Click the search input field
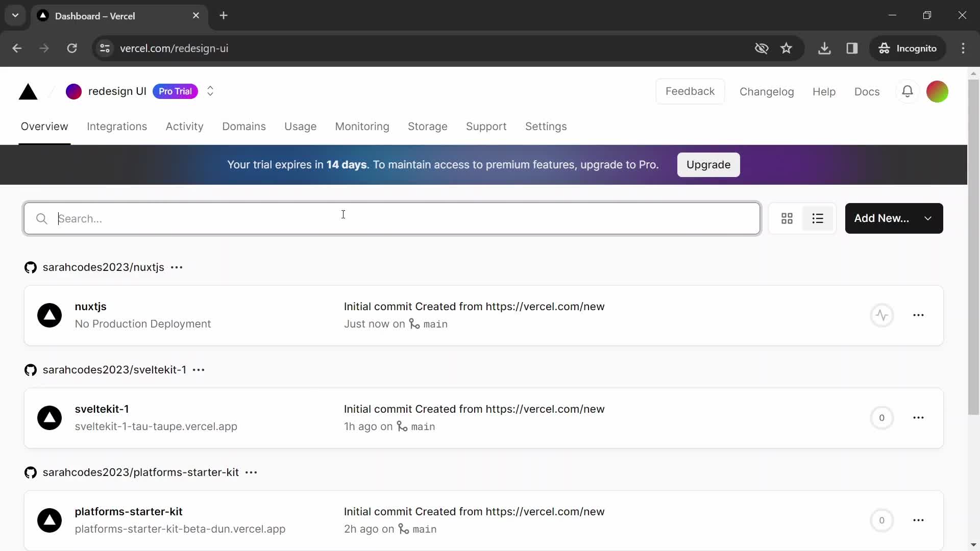 pyautogui.click(x=391, y=218)
